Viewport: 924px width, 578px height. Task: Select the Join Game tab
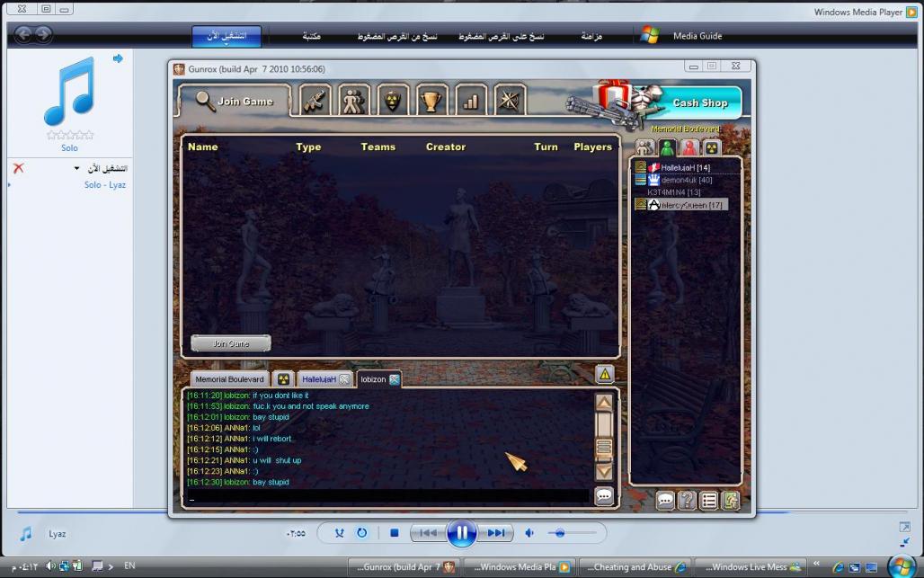pos(235,102)
